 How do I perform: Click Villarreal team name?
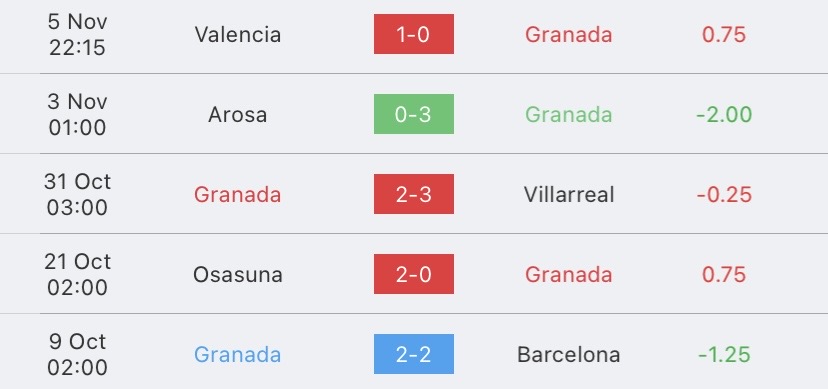(x=569, y=195)
